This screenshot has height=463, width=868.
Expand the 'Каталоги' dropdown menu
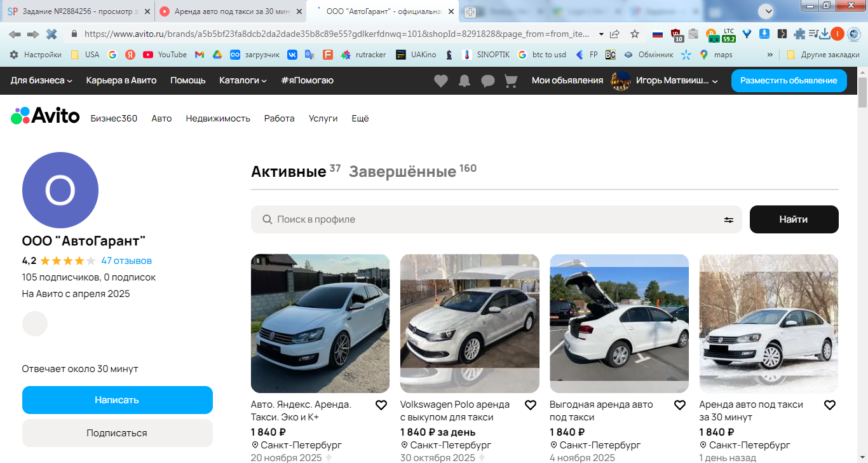(243, 81)
